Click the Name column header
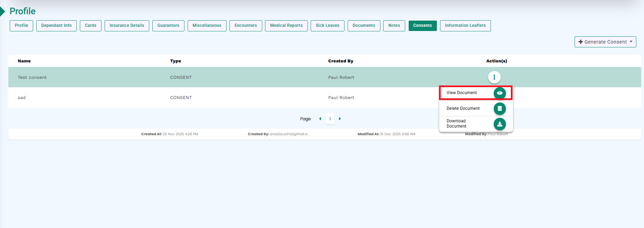 [24, 61]
